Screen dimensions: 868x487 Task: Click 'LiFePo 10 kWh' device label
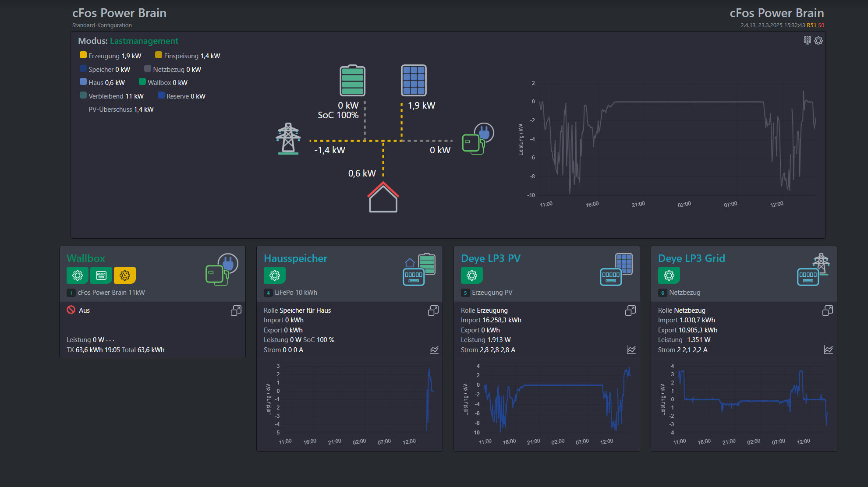click(296, 293)
